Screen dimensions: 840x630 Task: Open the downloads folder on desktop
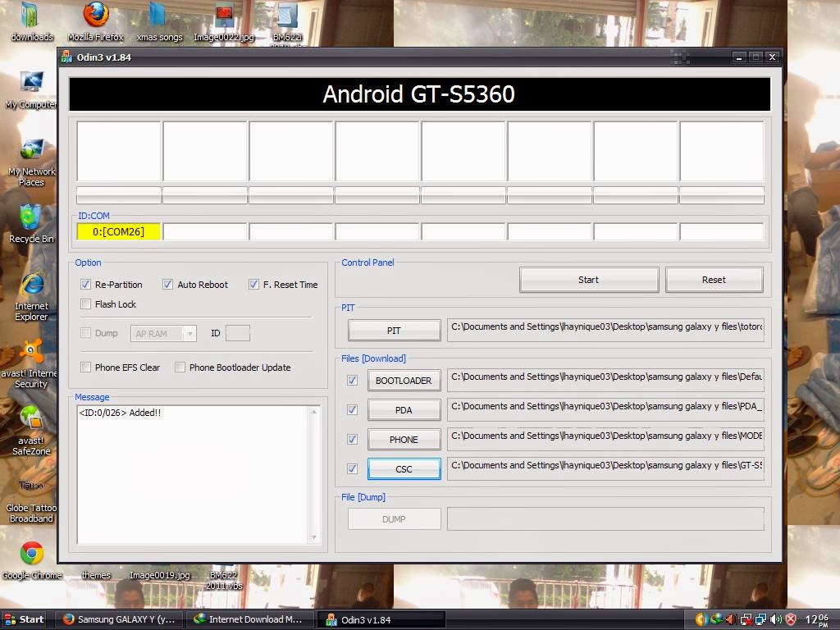click(32, 21)
